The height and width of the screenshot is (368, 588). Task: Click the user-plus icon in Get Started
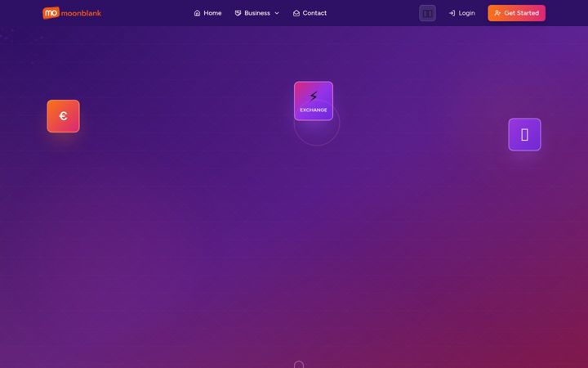click(x=497, y=13)
